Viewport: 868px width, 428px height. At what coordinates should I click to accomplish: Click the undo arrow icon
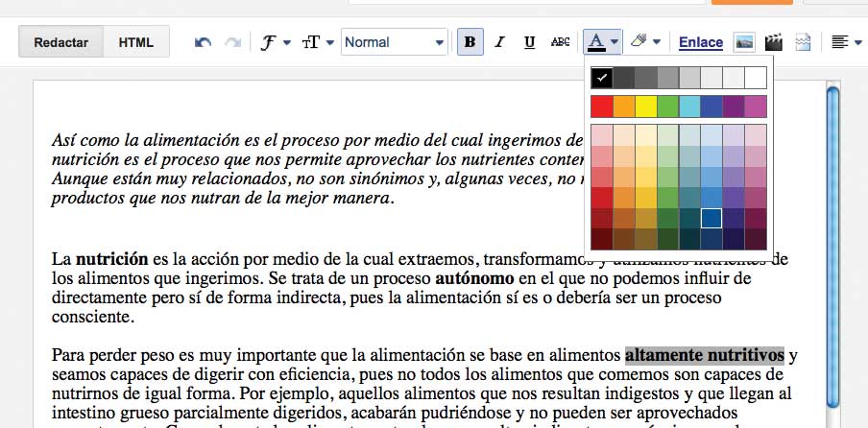click(203, 42)
